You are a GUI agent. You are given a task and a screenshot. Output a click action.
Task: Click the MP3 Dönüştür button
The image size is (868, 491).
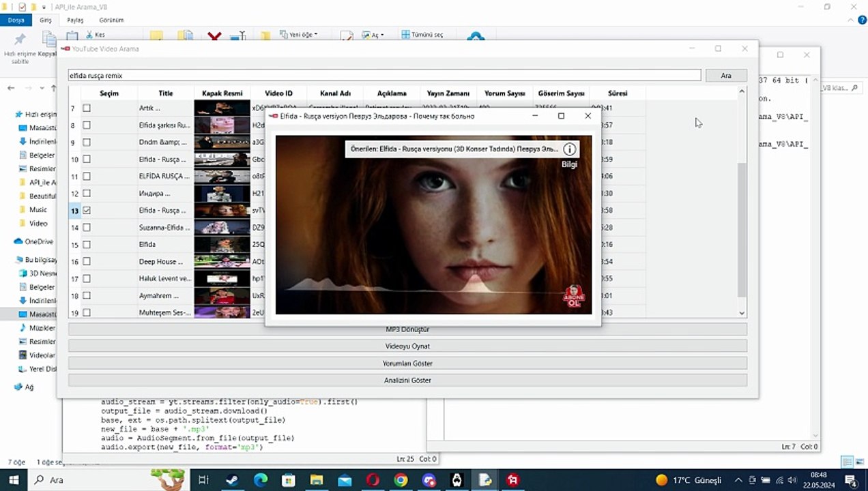click(407, 329)
